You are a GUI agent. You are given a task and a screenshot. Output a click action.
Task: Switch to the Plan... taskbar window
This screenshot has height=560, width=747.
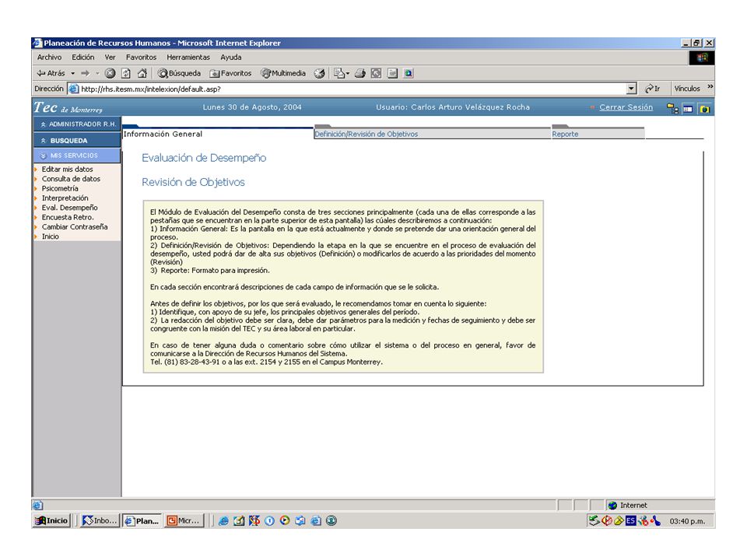(x=142, y=521)
